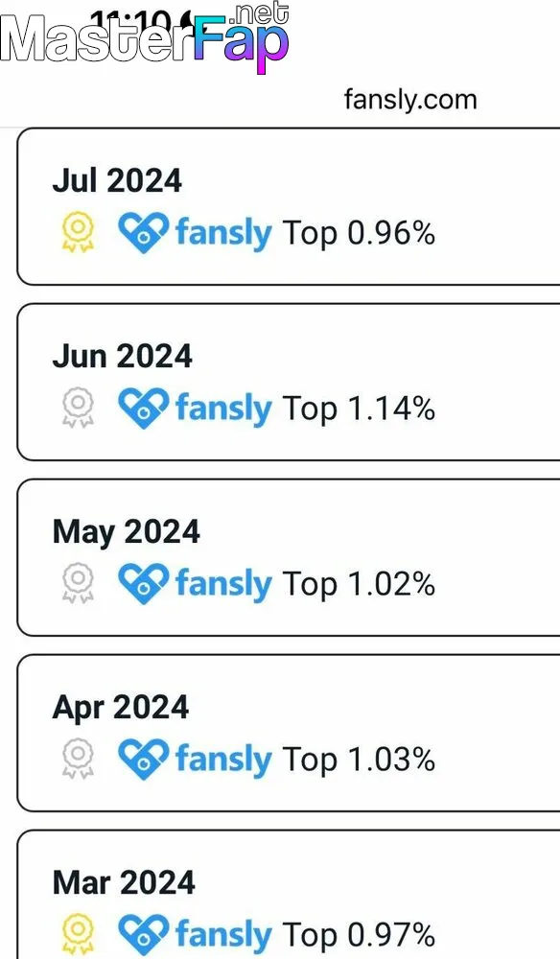Click the gray award ribbon for May 2024
Viewport: 560px width, 959px height.
pyautogui.click(x=79, y=583)
